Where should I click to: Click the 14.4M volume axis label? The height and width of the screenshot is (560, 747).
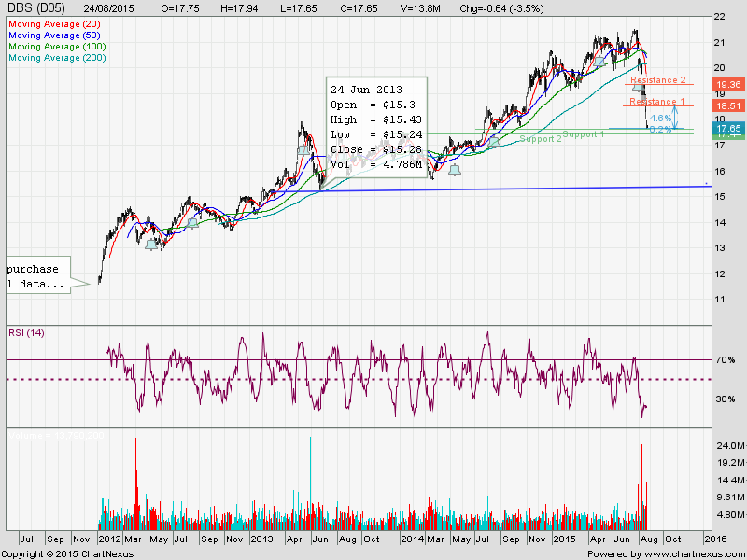click(731, 480)
